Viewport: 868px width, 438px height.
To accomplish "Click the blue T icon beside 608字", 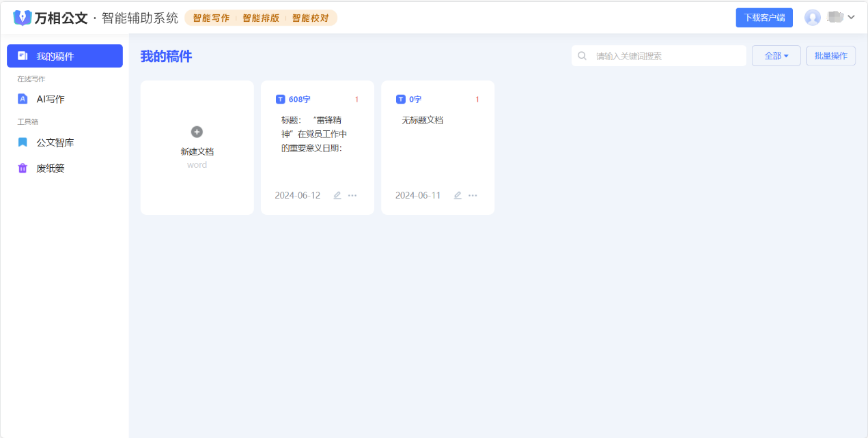I will (280, 100).
